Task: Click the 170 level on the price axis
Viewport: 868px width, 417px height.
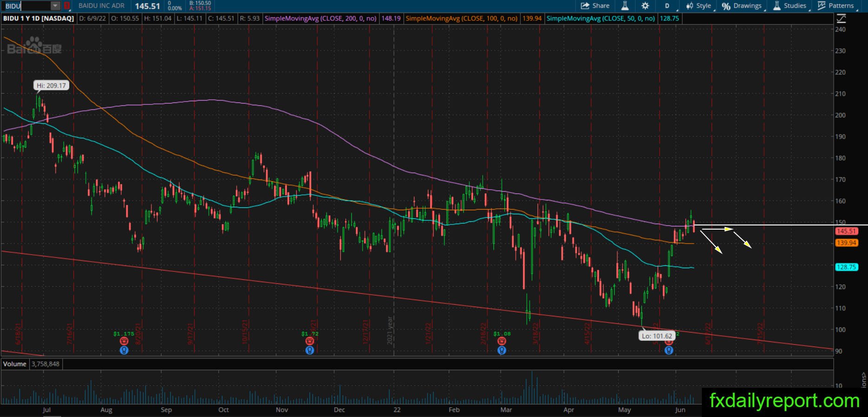Action: tap(840, 180)
